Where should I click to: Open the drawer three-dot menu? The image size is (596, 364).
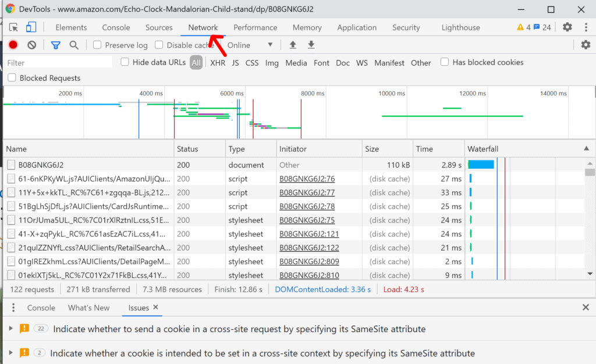(x=13, y=308)
